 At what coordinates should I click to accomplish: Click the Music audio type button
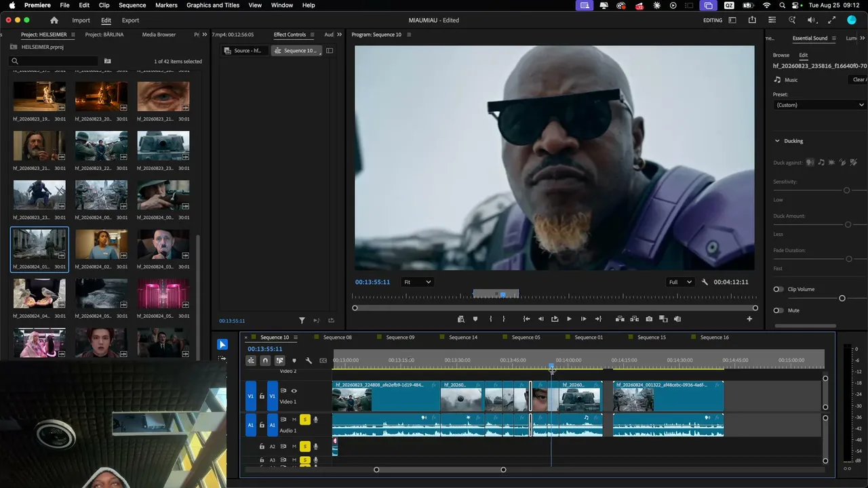tap(787, 80)
